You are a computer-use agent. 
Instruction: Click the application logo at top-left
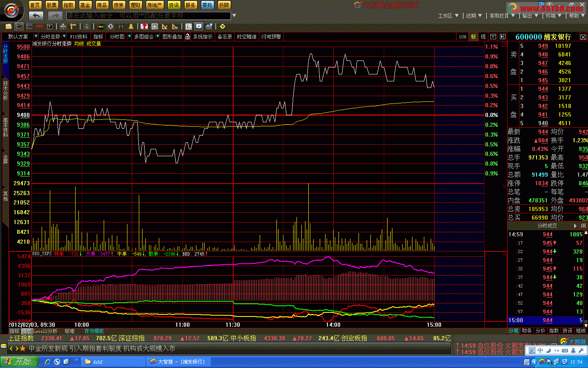coord(12,10)
